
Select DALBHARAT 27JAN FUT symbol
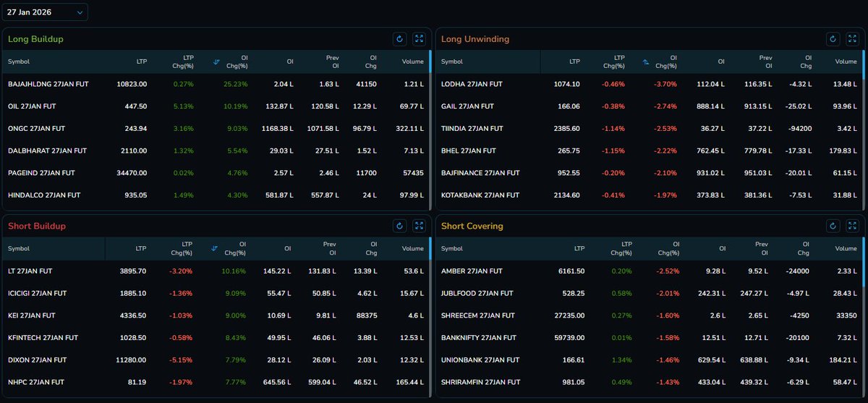pyautogui.click(x=47, y=151)
